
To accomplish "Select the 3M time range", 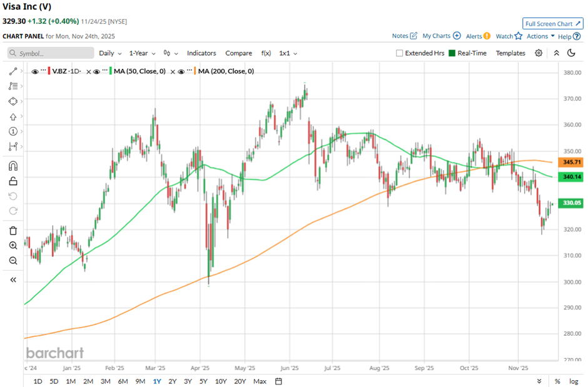I will (105, 381).
